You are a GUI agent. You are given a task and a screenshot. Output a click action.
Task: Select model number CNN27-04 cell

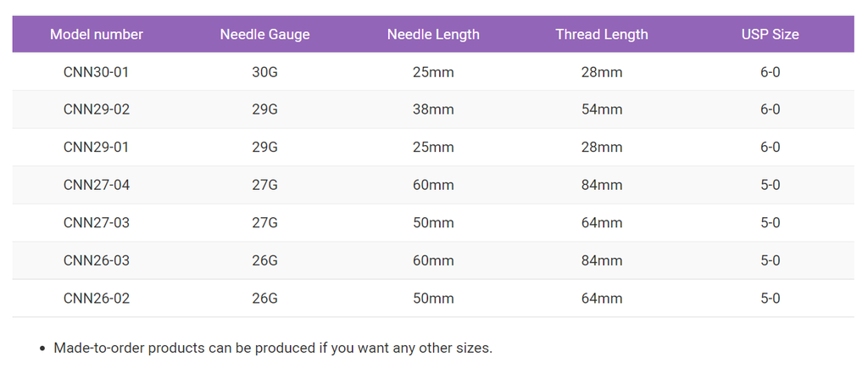pos(97,185)
